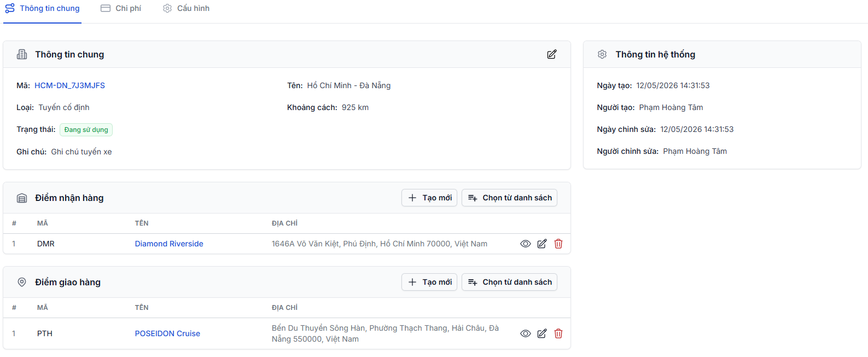Create new pickup point with Tạo mới
This screenshot has width=868, height=357.
[429, 198]
